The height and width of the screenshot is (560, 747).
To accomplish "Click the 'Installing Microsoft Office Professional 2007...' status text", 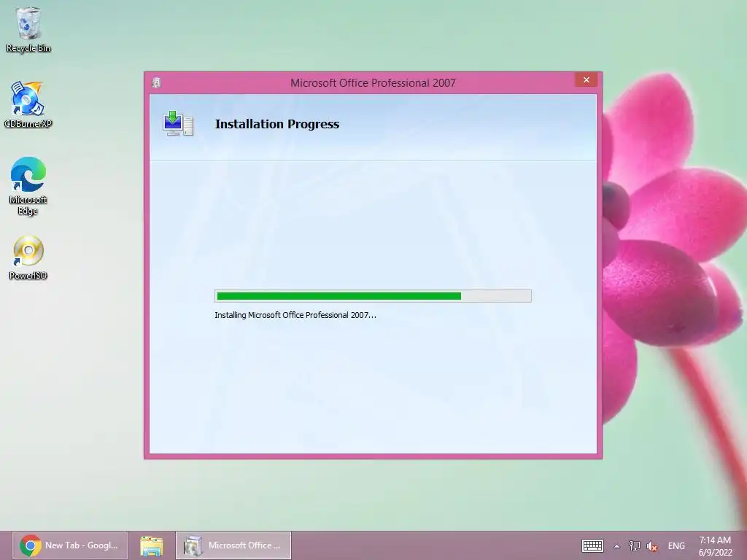I will (x=295, y=315).
